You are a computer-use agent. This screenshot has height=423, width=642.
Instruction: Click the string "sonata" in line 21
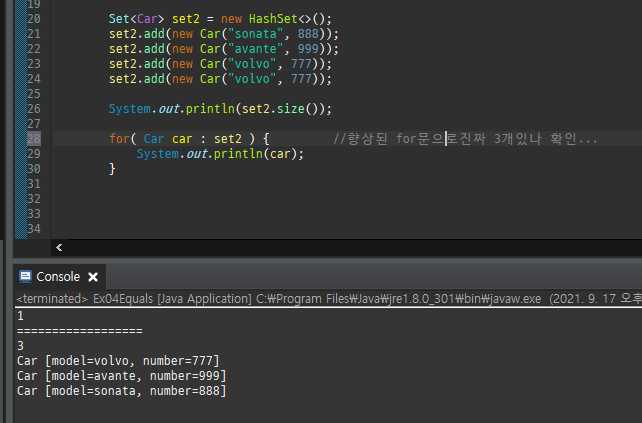(x=255, y=34)
